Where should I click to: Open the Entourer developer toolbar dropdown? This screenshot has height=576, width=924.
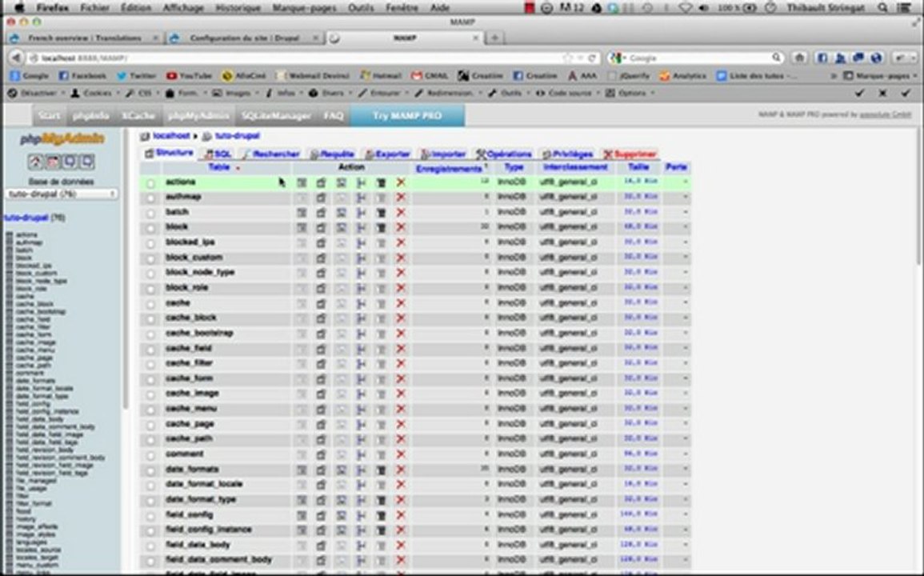[383, 93]
